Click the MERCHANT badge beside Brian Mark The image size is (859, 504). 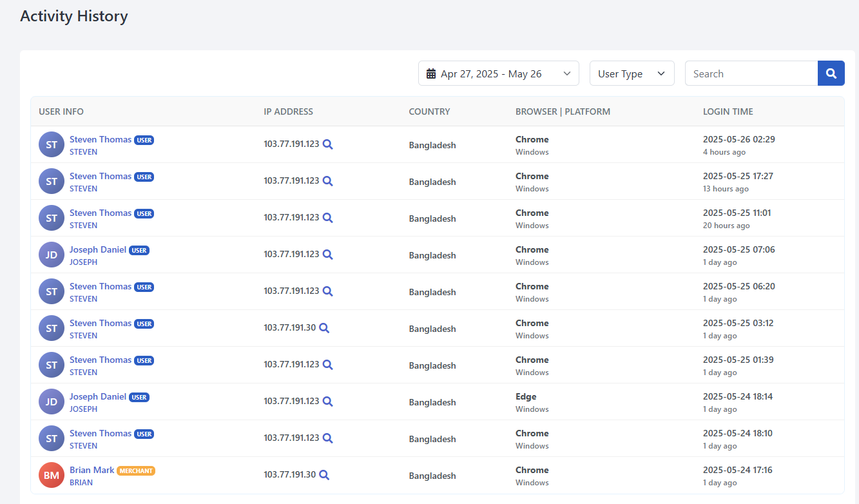coord(136,470)
